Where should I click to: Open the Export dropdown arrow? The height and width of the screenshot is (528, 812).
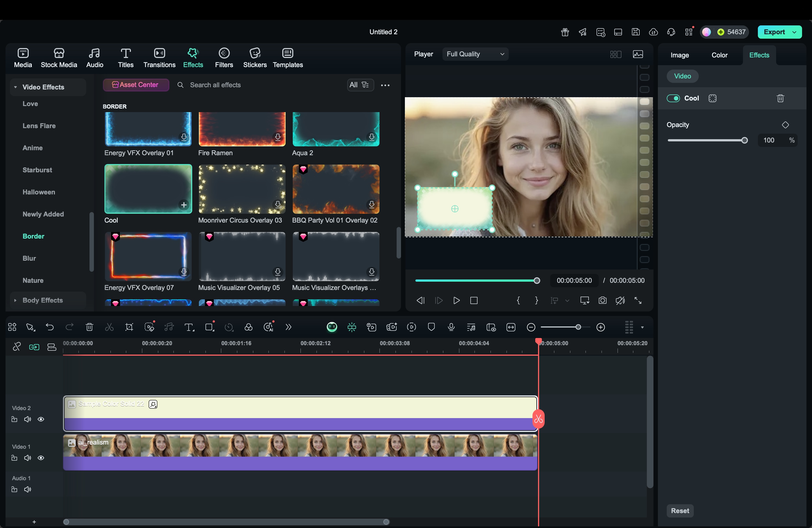(x=795, y=32)
